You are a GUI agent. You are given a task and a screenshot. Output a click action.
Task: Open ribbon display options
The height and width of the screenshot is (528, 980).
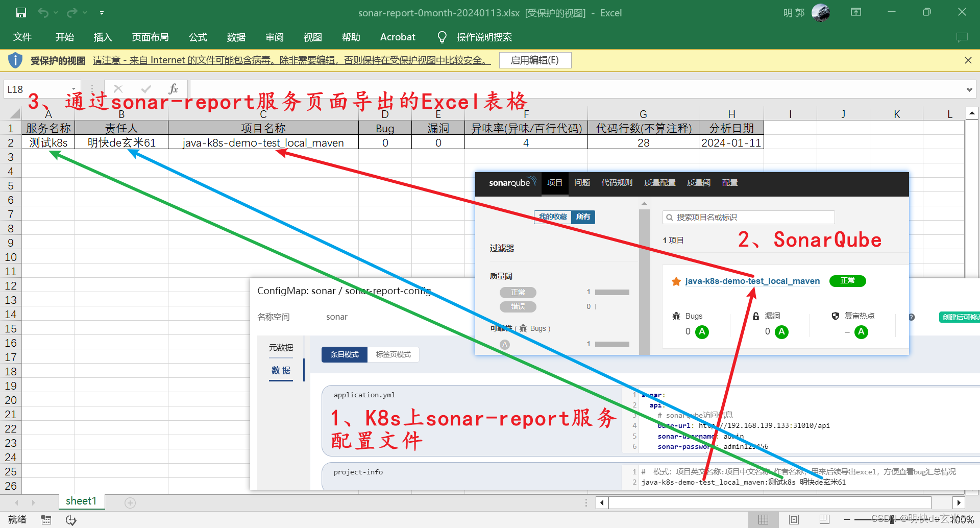pos(856,12)
